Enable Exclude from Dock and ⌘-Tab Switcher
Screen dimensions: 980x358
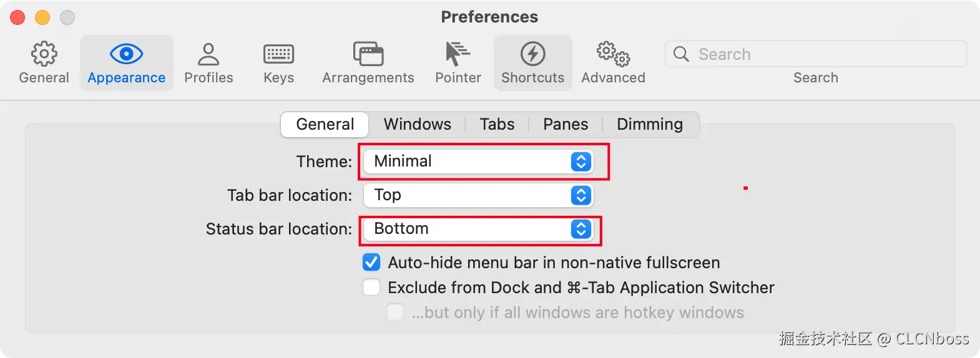coord(371,287)
